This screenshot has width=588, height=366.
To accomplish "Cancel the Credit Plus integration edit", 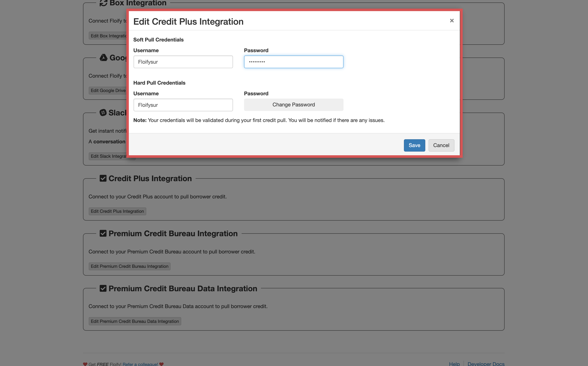I will coord(441,145).
